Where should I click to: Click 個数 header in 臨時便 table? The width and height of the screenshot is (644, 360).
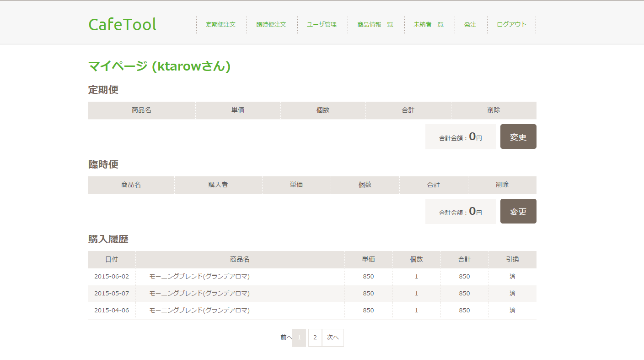coord(365,185)
